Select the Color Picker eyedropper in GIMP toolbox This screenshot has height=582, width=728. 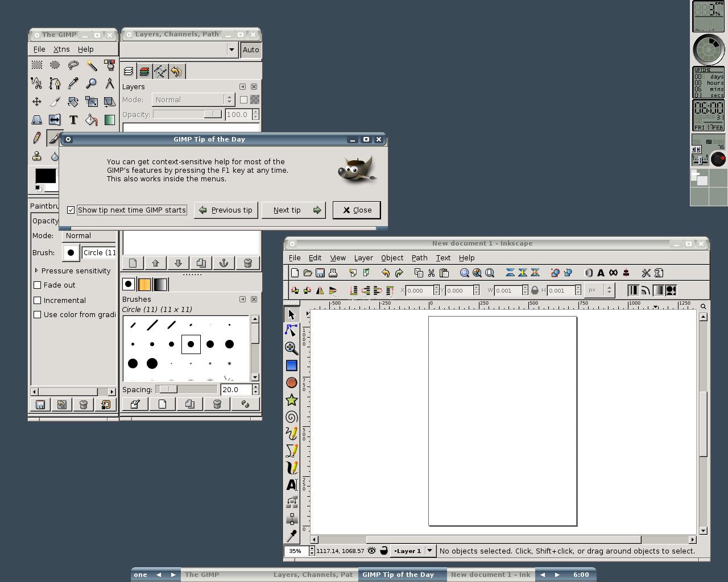click(x=73, y=84)
